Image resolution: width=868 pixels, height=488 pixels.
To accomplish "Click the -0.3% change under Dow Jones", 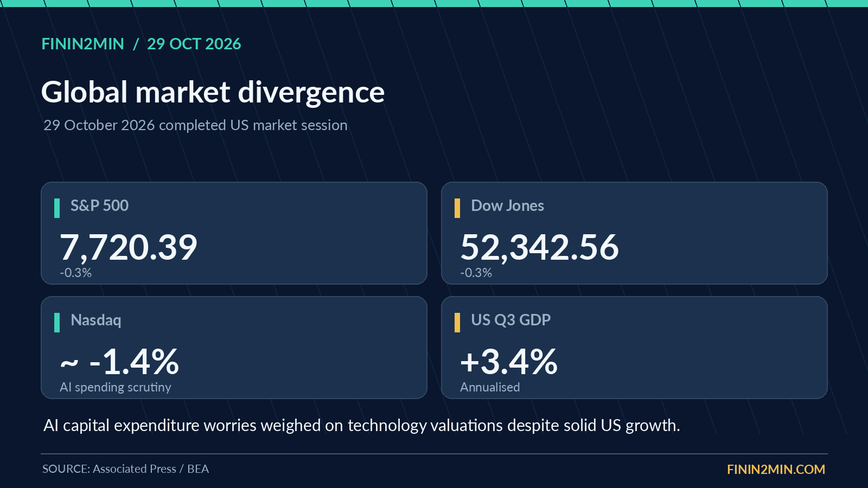I will [x=476, y=273].
